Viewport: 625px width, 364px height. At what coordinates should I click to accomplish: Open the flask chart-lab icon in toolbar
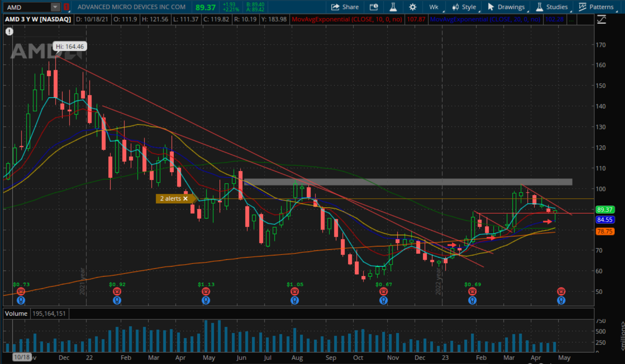point(393,7)
